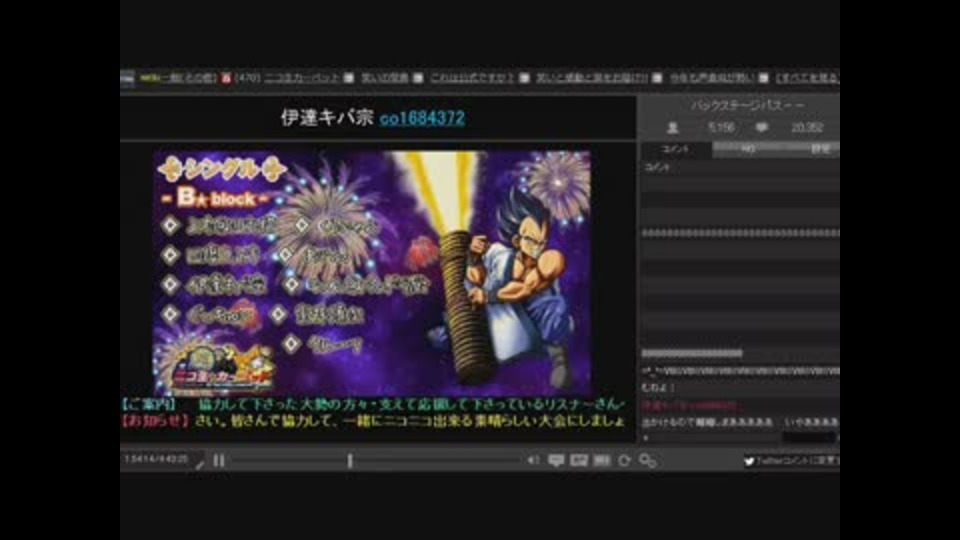
Task: Toggle comment display speech-bubble icon in player bar
Action: (x=556, y=460)
